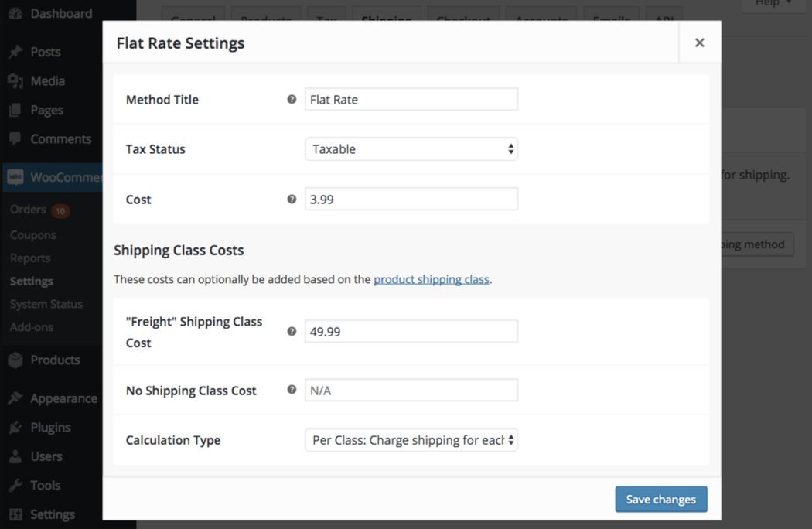Follow the product shipping class link
The image size is (812, 529).
coord(431,279)
